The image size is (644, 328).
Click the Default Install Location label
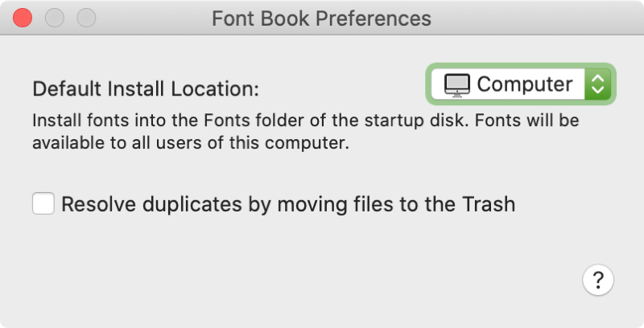pos(146,88)
